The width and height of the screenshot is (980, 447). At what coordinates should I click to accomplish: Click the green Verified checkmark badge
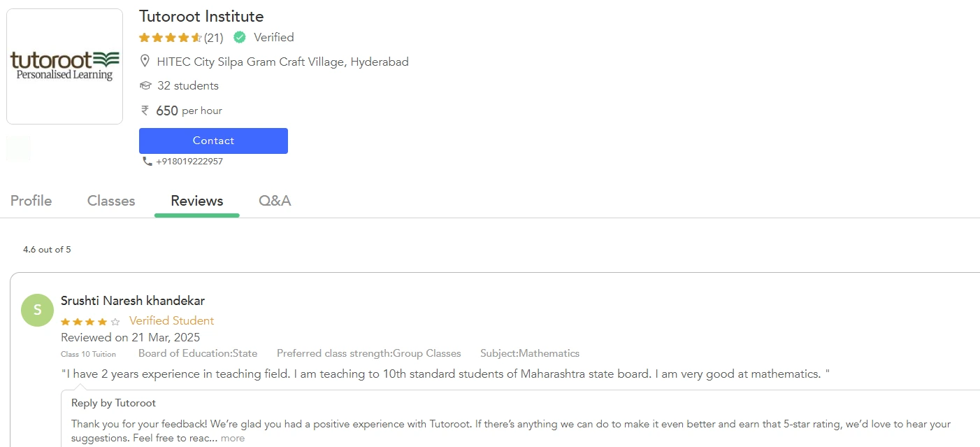pyautogui.click(x=240, y=37)
